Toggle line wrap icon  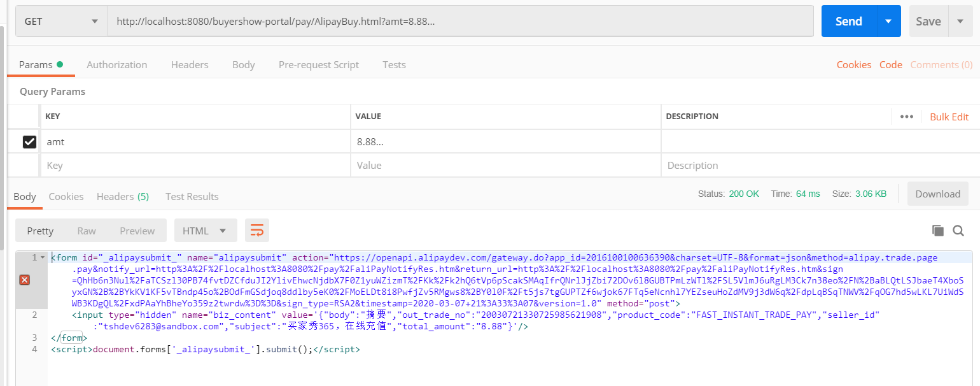257,231
